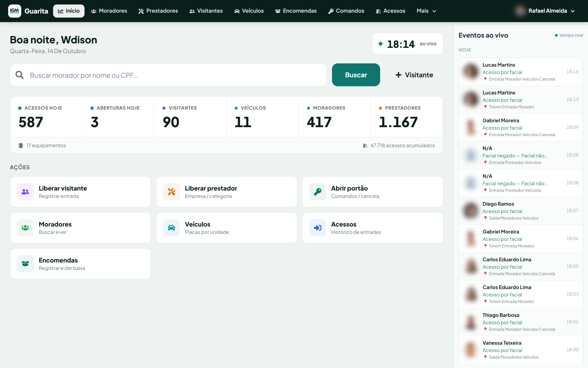Click the purple Liberar visitante people icon
The height and width of the screenshot is (368, 588).
pos(25,192)
